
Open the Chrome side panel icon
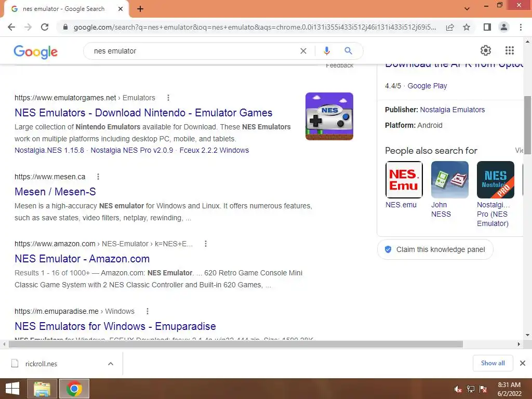(x=487, y=27)
